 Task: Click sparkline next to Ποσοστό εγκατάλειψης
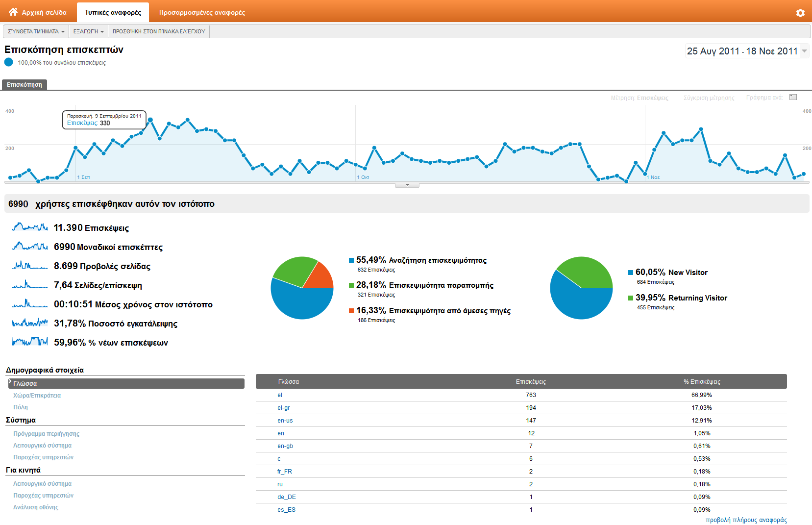click(30, 323)
